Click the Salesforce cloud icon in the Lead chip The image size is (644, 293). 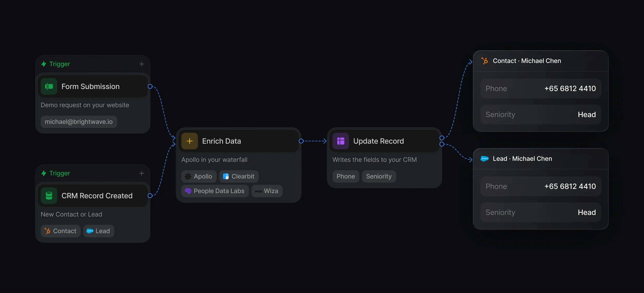[90, 231]
